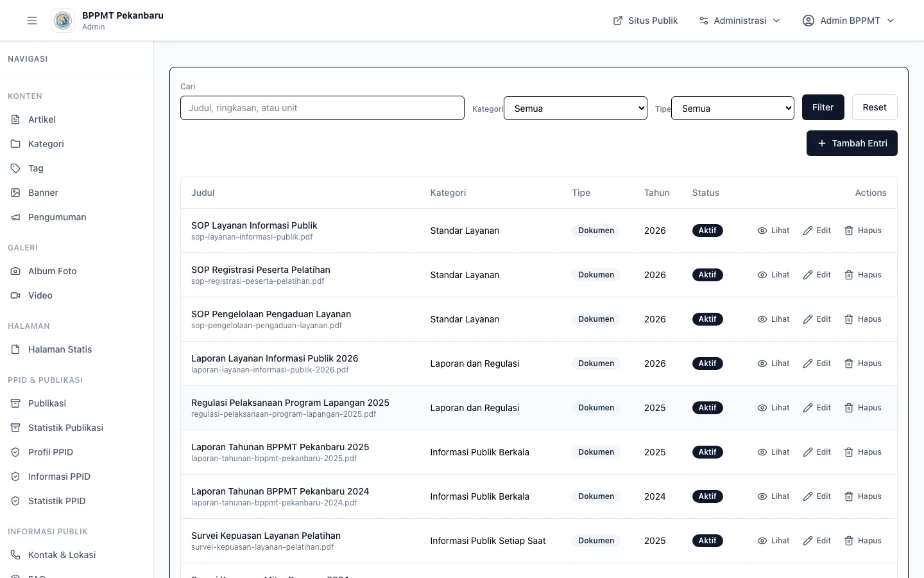Click the Reset button

[x=875, y=107]
